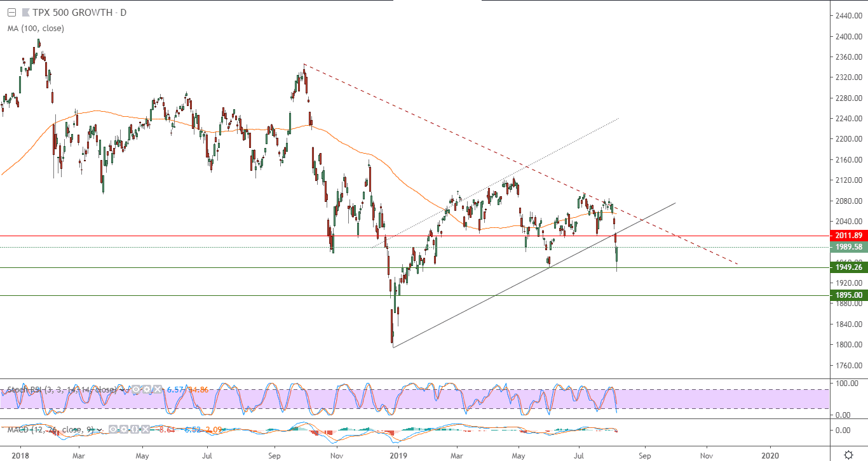Click the Stoch RSI value 6.57
The image size is (868, 461).
[x=175, y=389]
